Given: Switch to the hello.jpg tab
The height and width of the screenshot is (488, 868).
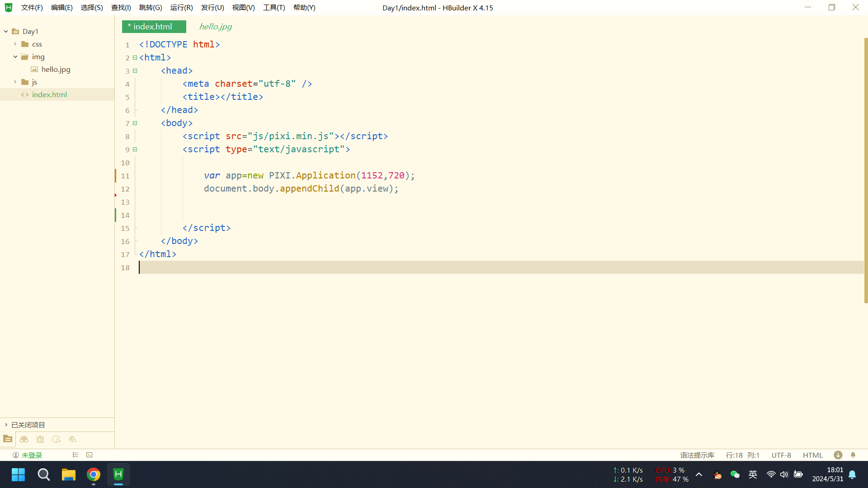Looking at the screenshot, I should pyautogui.click(x=216, y=27).
